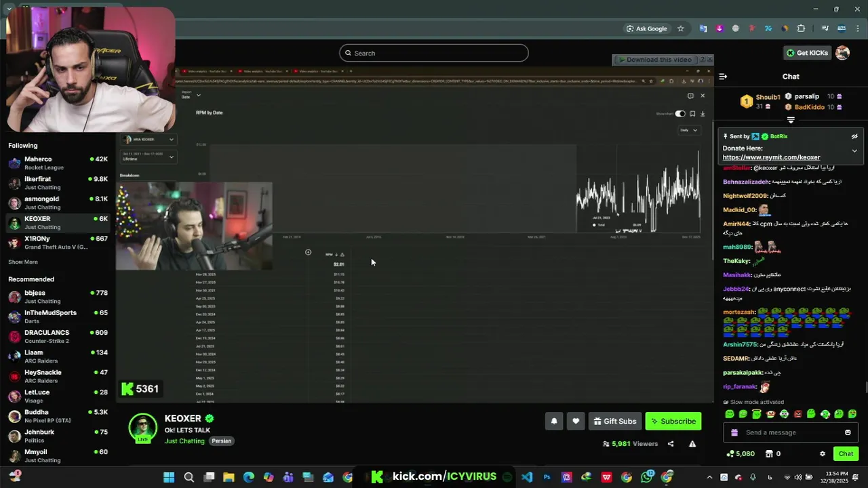The image size is (868, 488).
Task: Click the Get KICKs button
Action: tap(807, 53)
